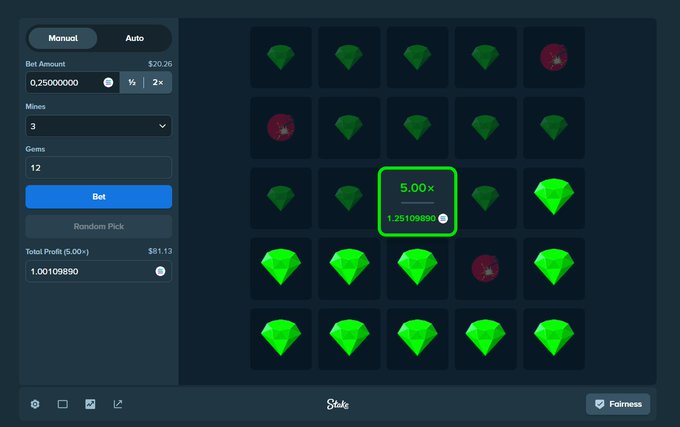This screenshot has width=680, height=427.
Task: Click the dim gem right of second-row mine
Action: pos(349,127)
